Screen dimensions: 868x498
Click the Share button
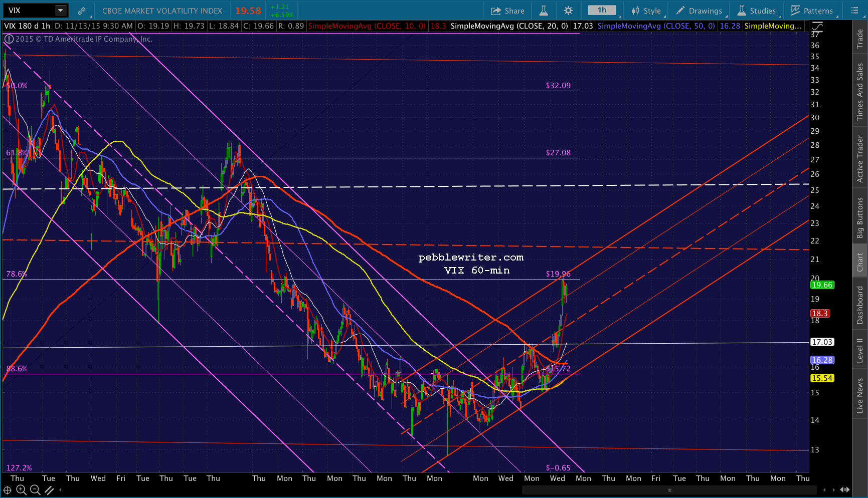[x=507, y=11]
